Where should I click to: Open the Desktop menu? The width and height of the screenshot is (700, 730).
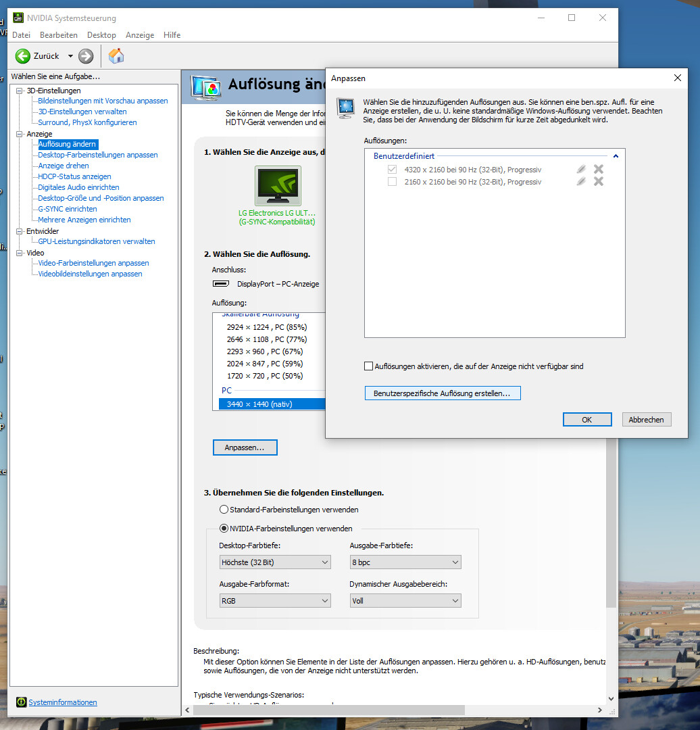click(x=101, y=35)
